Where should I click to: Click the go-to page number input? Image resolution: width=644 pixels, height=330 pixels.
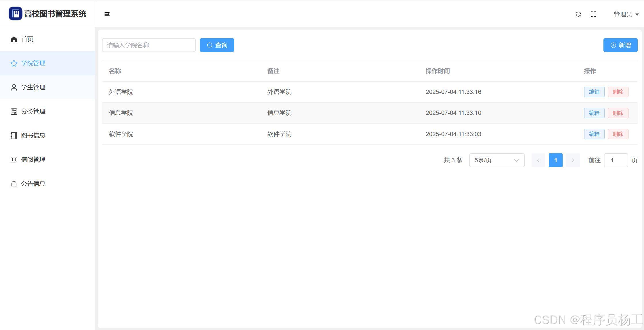coord(616,160)
